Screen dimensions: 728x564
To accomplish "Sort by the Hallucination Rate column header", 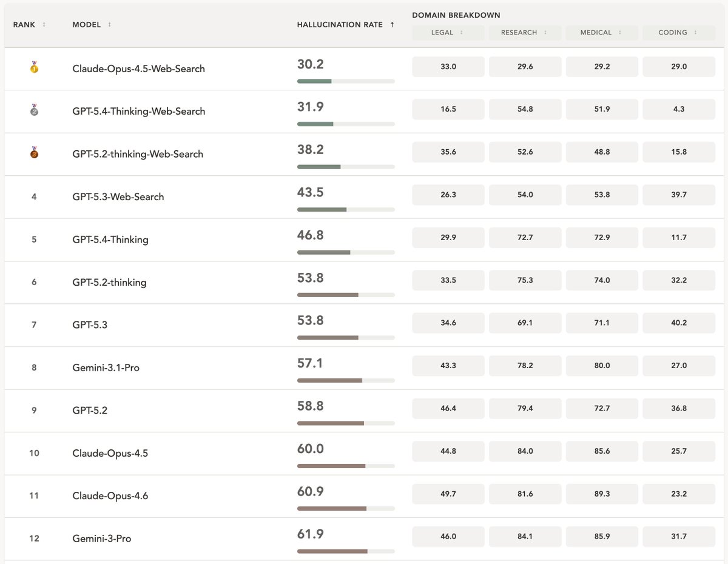I will click(346, 25).
